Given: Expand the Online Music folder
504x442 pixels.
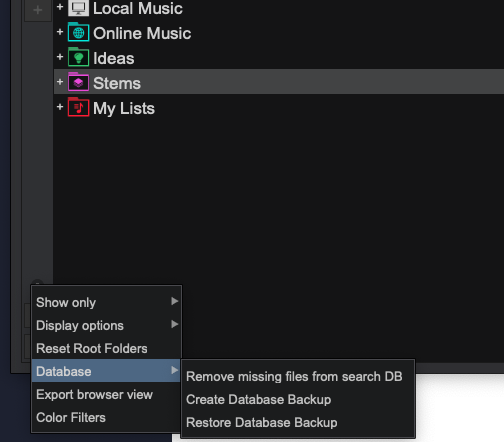Looking at the screenshot, I should coord(60,32).
